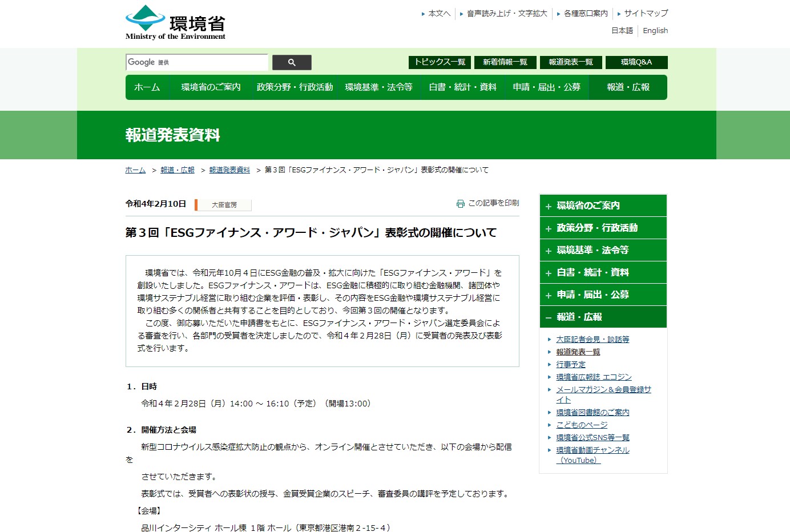Open the 環境省動画チャンネル YouTube link
The image size is (790, 532).
coord(592,450)
